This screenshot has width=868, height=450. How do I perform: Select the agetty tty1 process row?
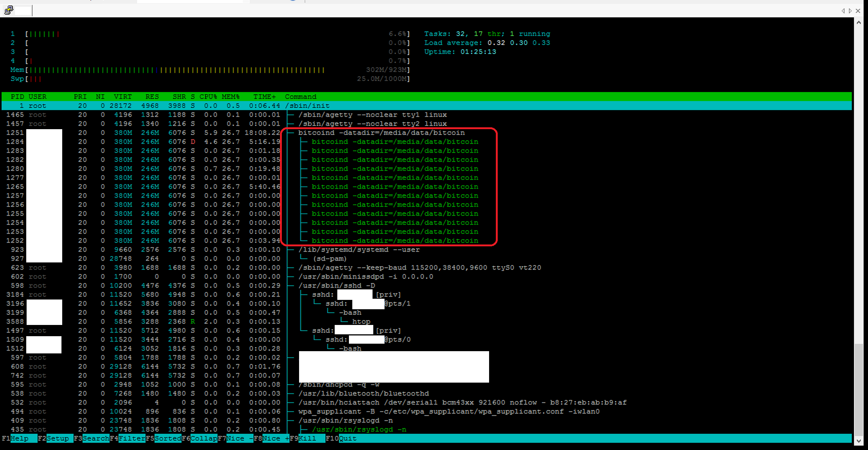(427, 115)
